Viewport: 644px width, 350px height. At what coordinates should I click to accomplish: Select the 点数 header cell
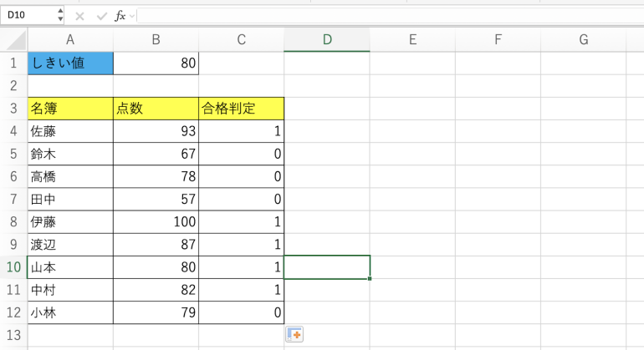[156, 109]
